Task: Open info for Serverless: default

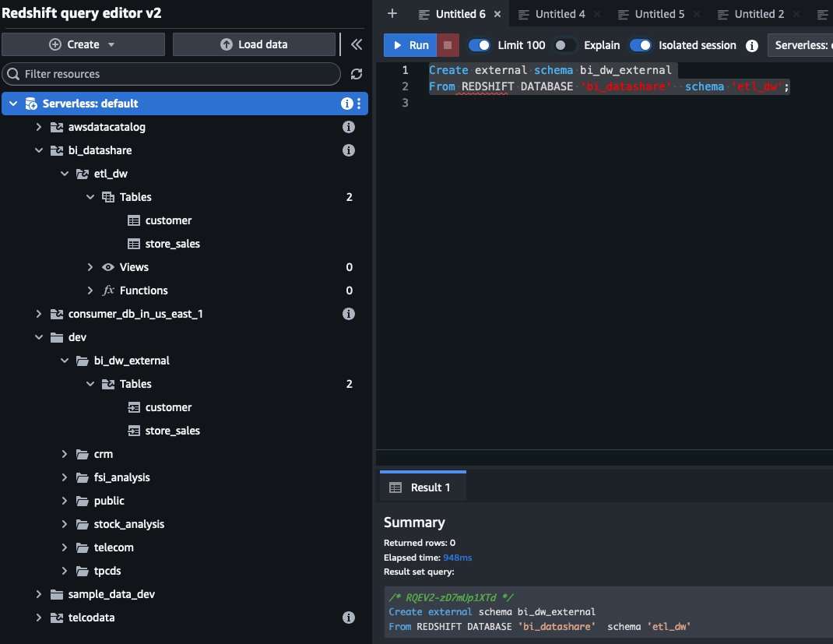Action: pyautogui.click(x=346, y=104)
